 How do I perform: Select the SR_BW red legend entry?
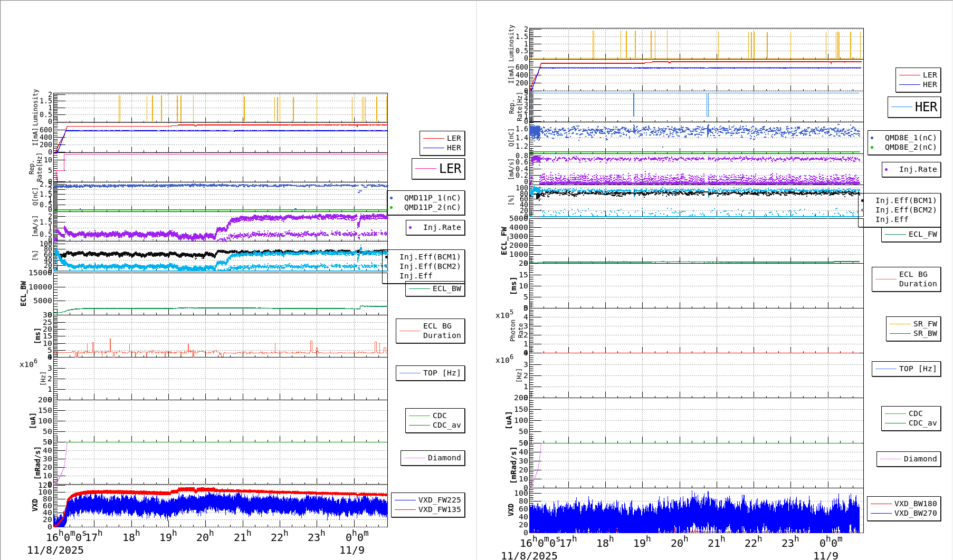[925, 333]
